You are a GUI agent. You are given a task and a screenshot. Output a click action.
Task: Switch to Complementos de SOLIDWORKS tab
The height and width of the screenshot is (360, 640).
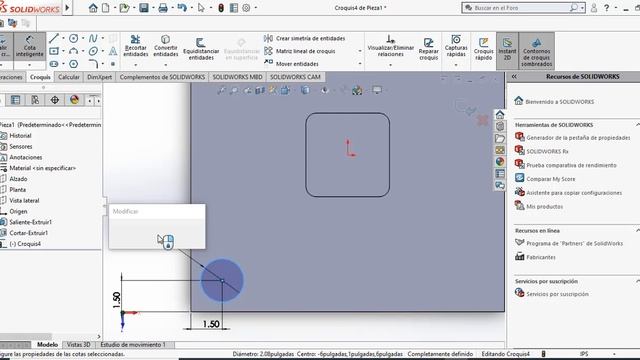coord(162,77)
